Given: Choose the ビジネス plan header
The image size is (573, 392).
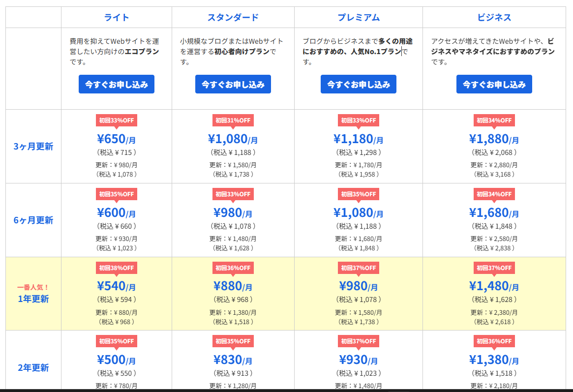Looking at the screenshot, I should 494,18.
